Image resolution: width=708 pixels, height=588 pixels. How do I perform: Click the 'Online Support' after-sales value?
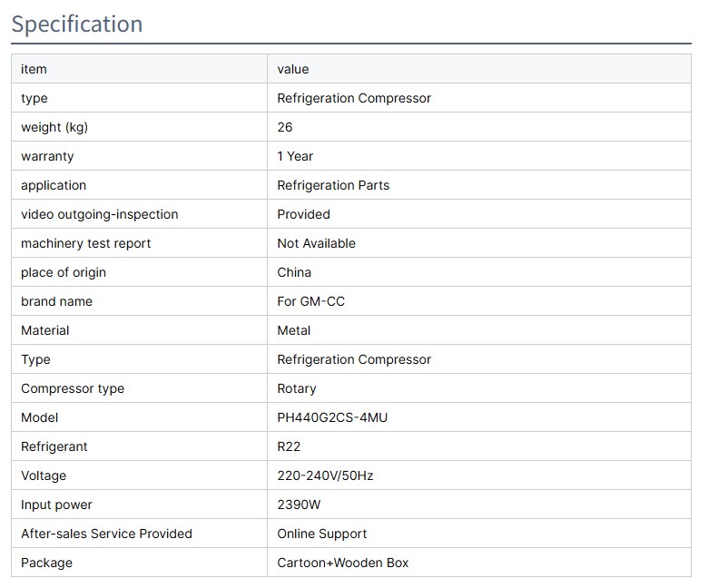pos(322,534)
